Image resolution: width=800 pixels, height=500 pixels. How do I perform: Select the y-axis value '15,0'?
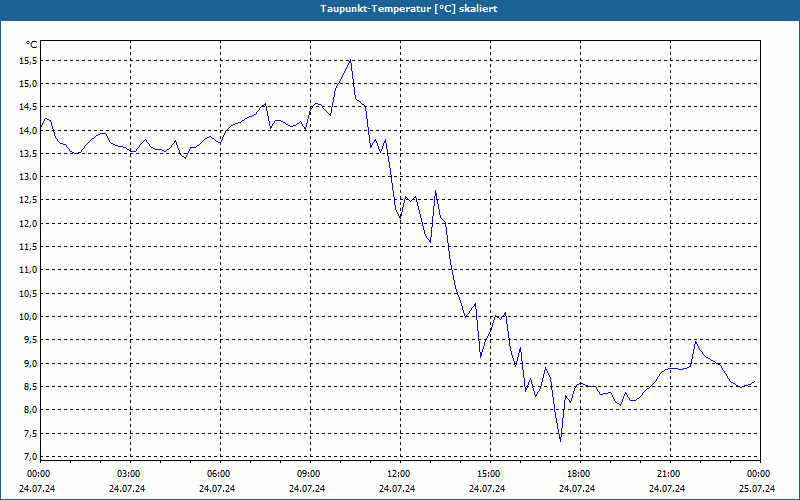(x=29, y=84)
